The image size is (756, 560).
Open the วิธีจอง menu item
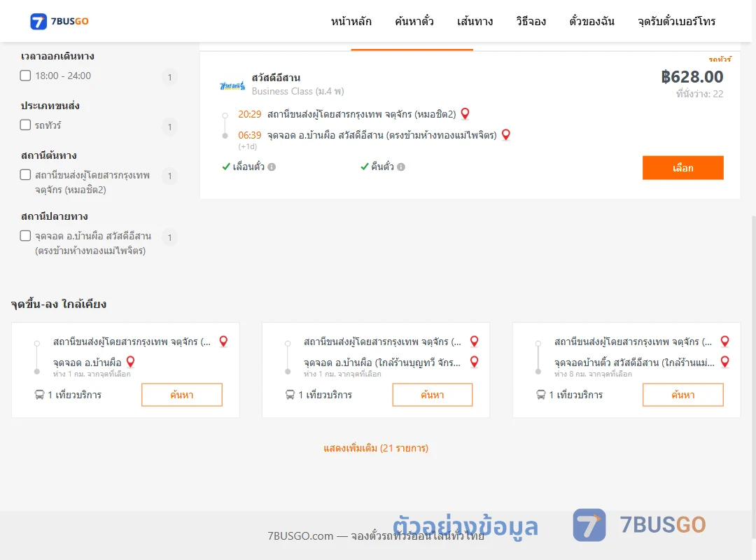(x=531, y=21)
